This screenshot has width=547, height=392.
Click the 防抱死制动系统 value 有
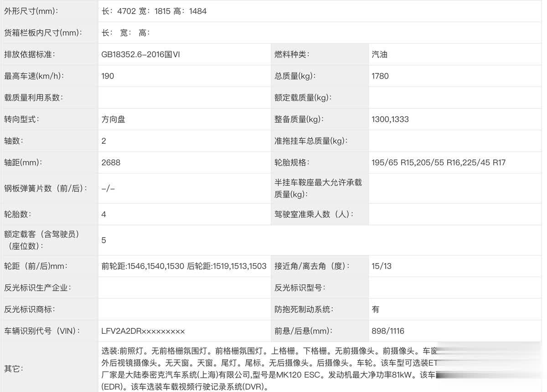point(376,310)
